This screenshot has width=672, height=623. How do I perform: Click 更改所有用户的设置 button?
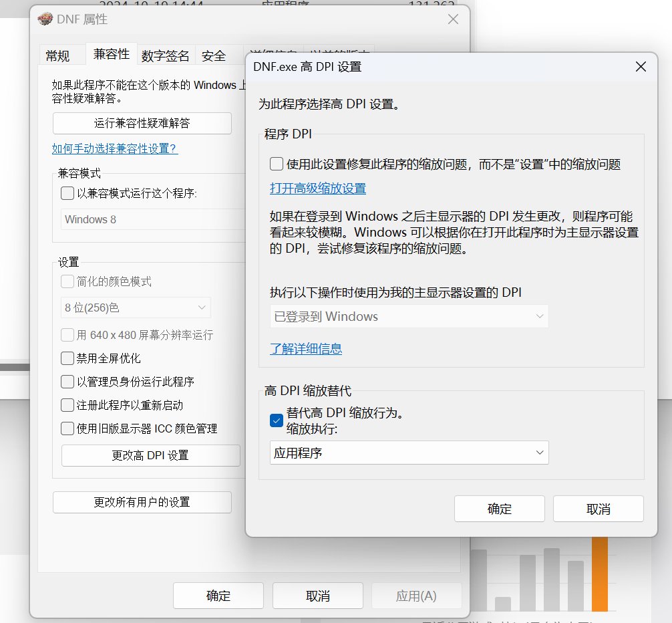click(142, 502)
